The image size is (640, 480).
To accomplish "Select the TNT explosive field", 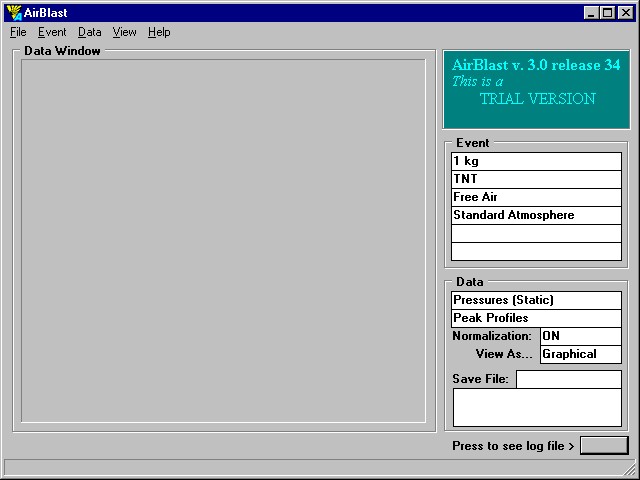I will pos(536,179).
